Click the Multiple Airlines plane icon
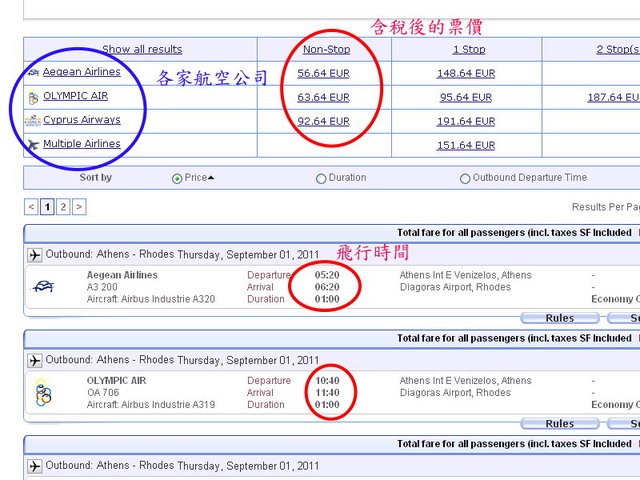Viewport: 640px width, 480px height. [x=34, y=145]
